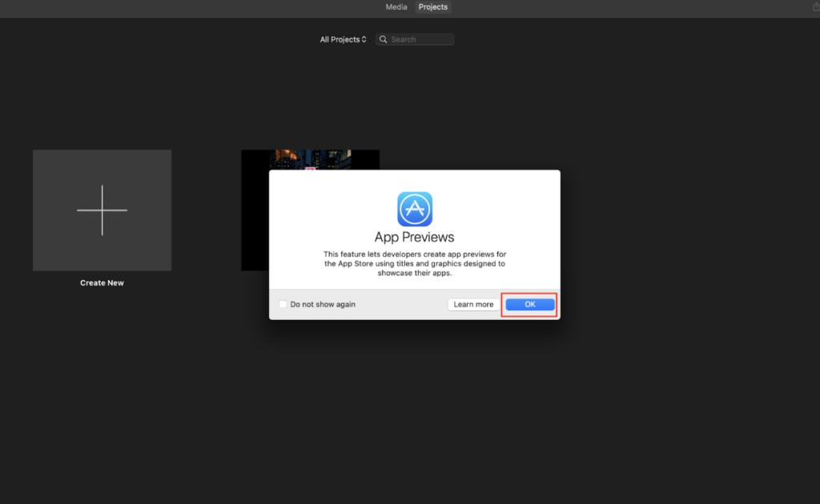
Task: Select the existing project thumbnail behind dialog
Action: click(x=311, y=159)
